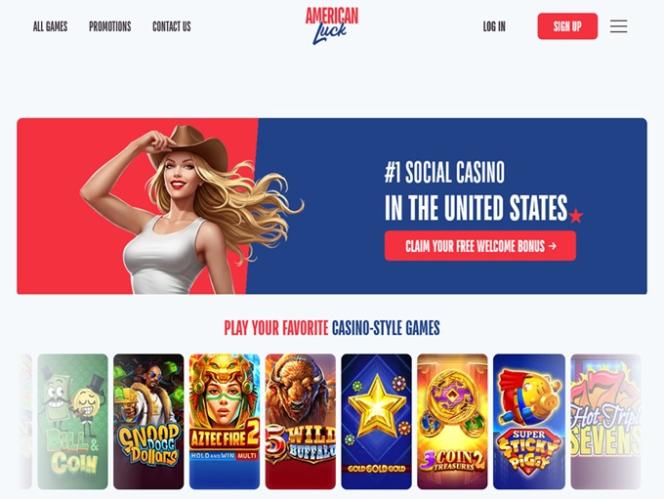Screen dimensions: 664x499
Task: Click the Log In link
Action: (x=494, y=27)
